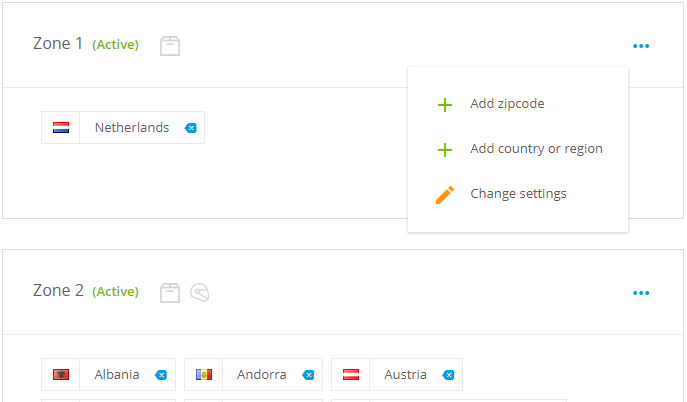
Task: Click the Austria country tag label
Action: click(405, 375)
